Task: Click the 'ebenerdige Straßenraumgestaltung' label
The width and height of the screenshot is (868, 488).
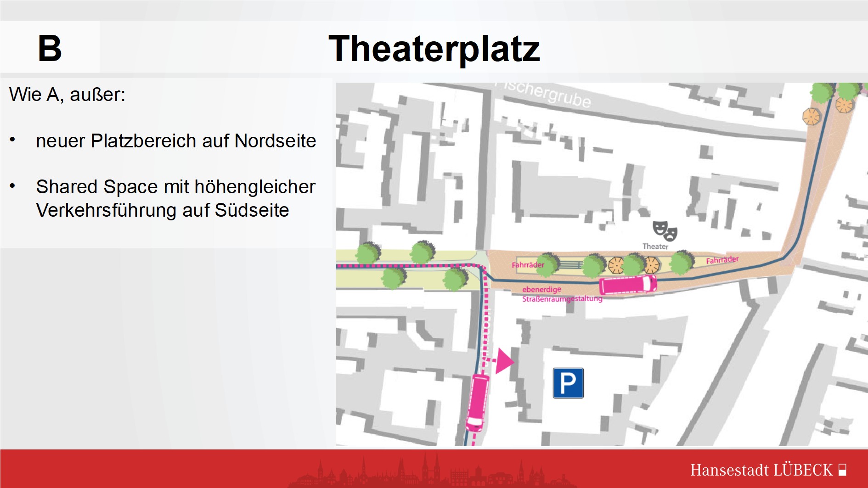Action: pos(562,294)
